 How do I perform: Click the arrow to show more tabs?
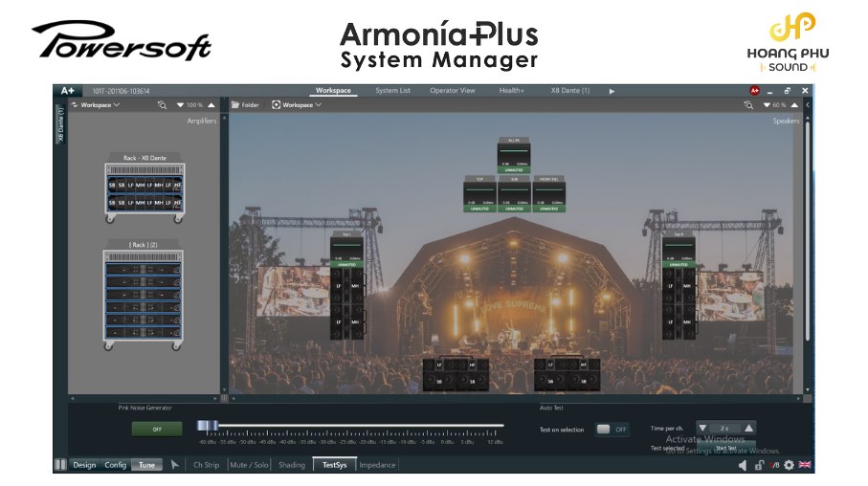[x=612, y=91]
